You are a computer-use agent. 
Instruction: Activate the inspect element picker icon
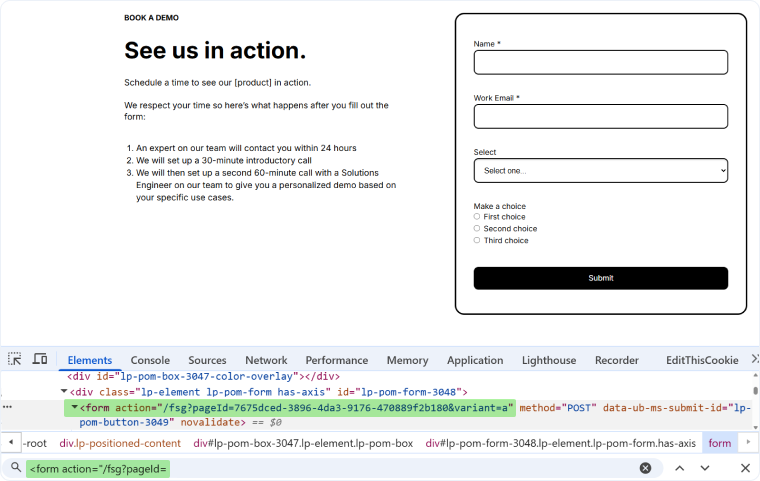point(15,359)
